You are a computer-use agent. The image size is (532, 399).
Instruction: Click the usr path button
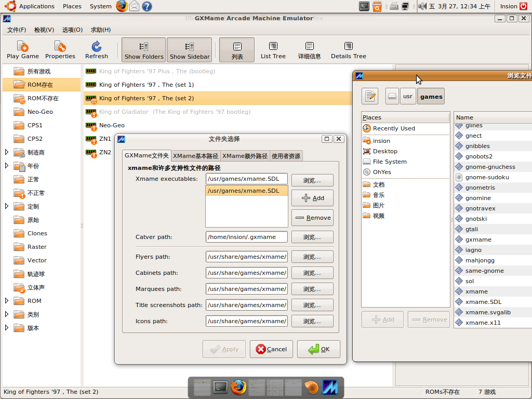pos(408,96)
